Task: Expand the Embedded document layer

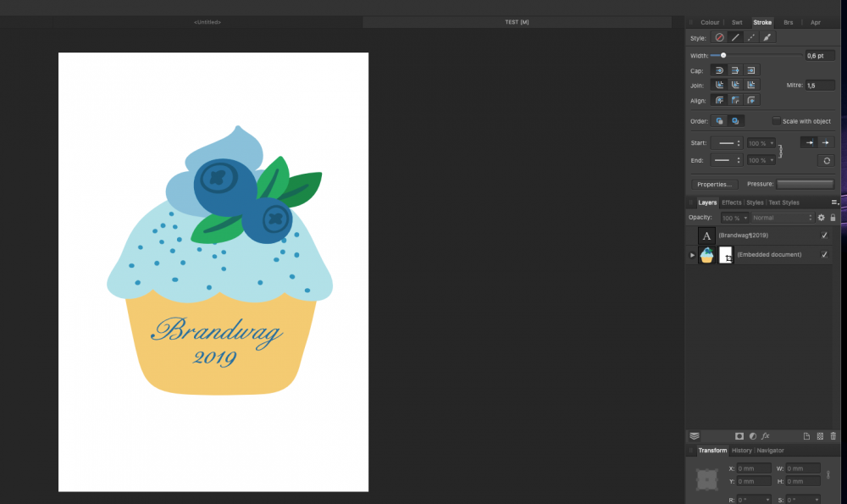Action: (692, 255)
